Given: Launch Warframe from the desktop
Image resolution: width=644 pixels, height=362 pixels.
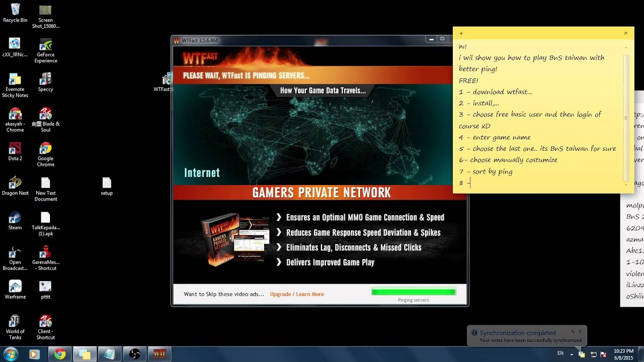Looking at the screenshot, I should click(x=15, y=290).
